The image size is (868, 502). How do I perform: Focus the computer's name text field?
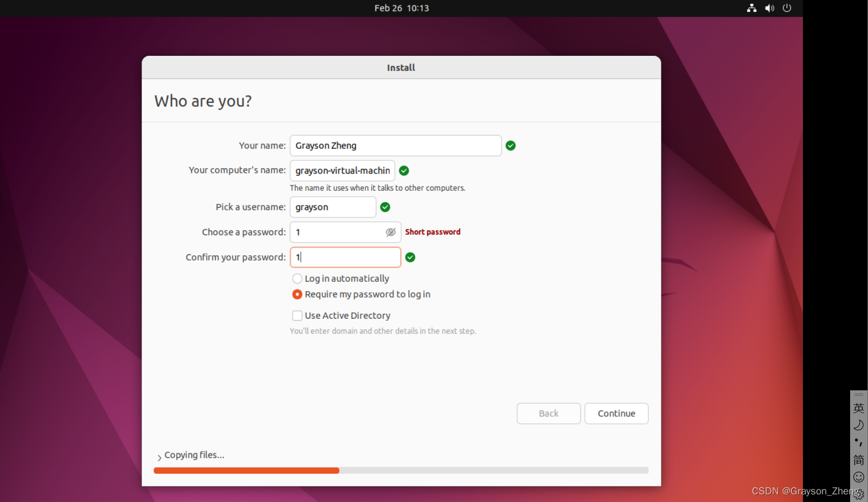pos(342,171)
